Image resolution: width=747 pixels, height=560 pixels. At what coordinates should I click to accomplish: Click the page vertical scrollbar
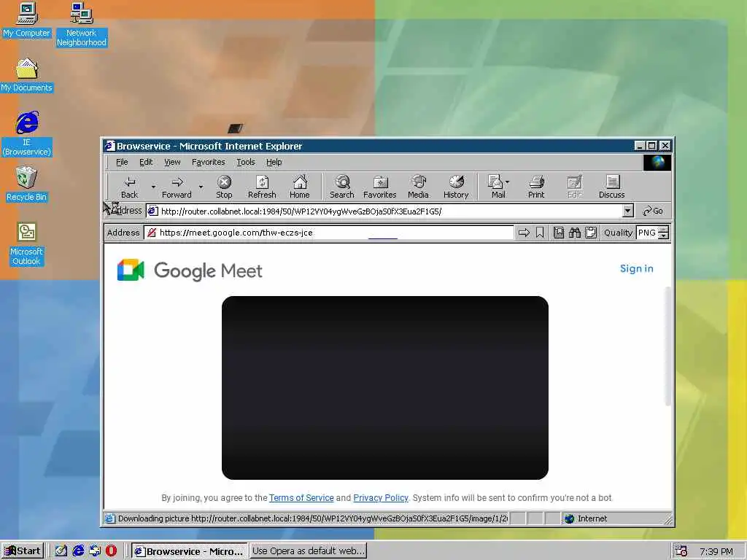pos(668,346)
